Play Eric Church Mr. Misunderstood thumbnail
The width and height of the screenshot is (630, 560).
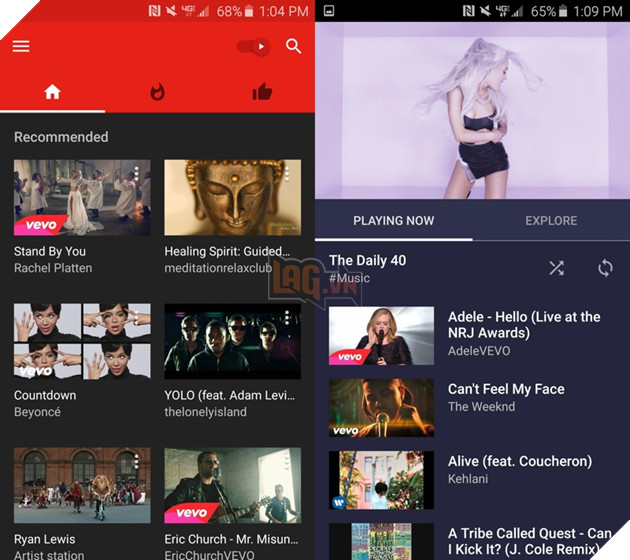click(x=232, y=485)
